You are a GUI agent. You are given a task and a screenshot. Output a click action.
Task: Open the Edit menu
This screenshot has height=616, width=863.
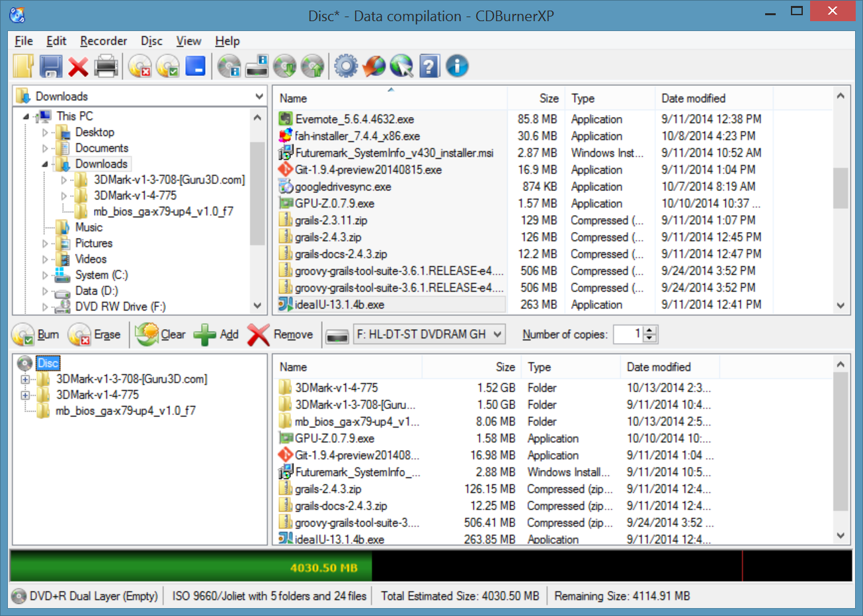point(56,41)
